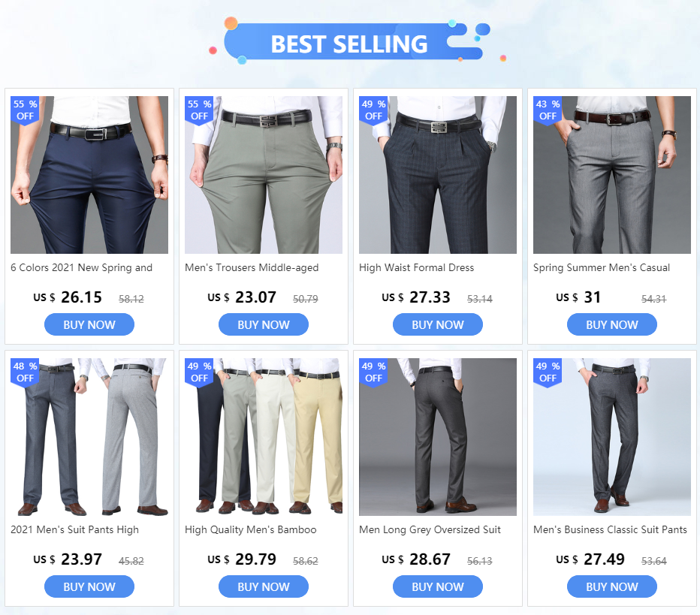Image resolution: width=700 pixels, height=615 pixels.
Task: Open the olive green trousers photo
Action: point(264,175)
